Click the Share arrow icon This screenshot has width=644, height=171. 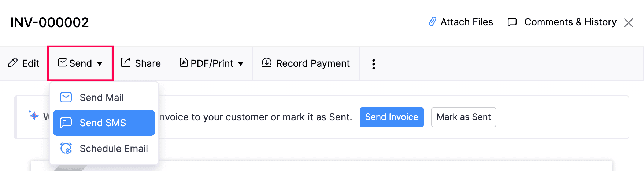[x=126, y=63]
